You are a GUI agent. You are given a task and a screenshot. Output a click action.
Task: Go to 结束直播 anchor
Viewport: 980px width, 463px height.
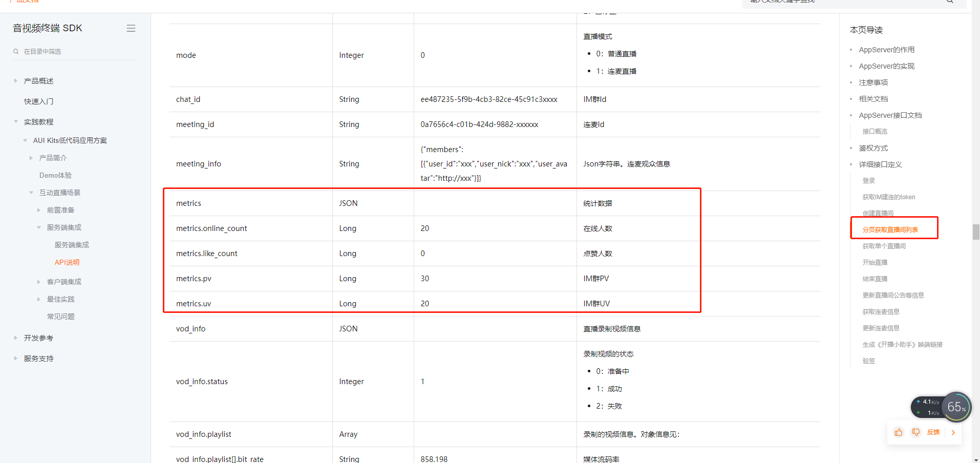point(875,279)
